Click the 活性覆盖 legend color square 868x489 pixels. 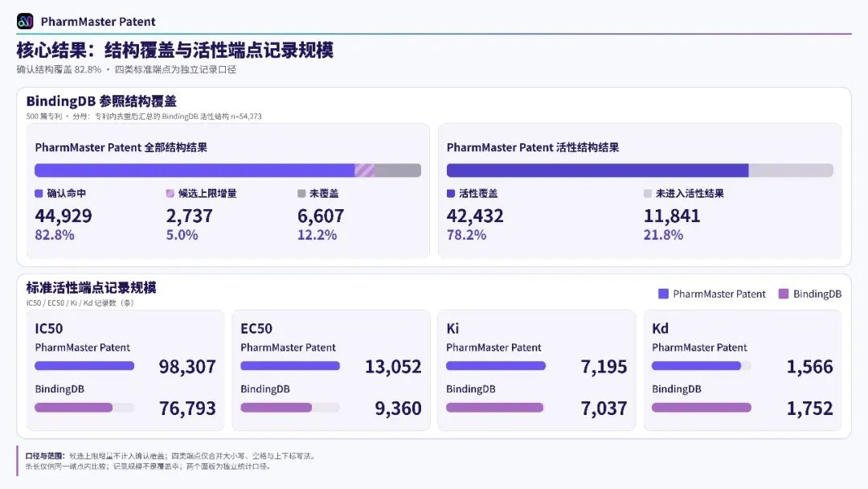(451, 193)
